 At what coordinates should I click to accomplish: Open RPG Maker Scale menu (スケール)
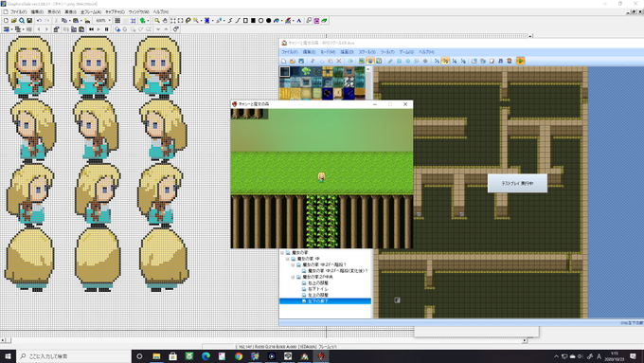coord(367,52)
